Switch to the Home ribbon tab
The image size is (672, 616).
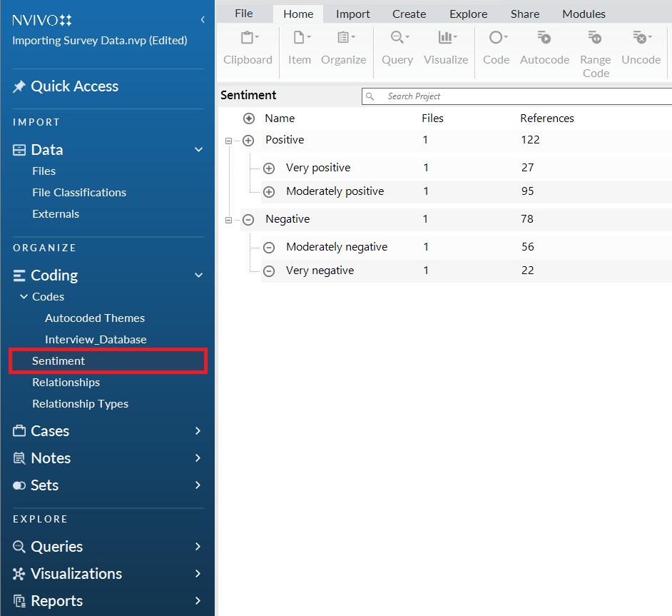tap(298, 14)
